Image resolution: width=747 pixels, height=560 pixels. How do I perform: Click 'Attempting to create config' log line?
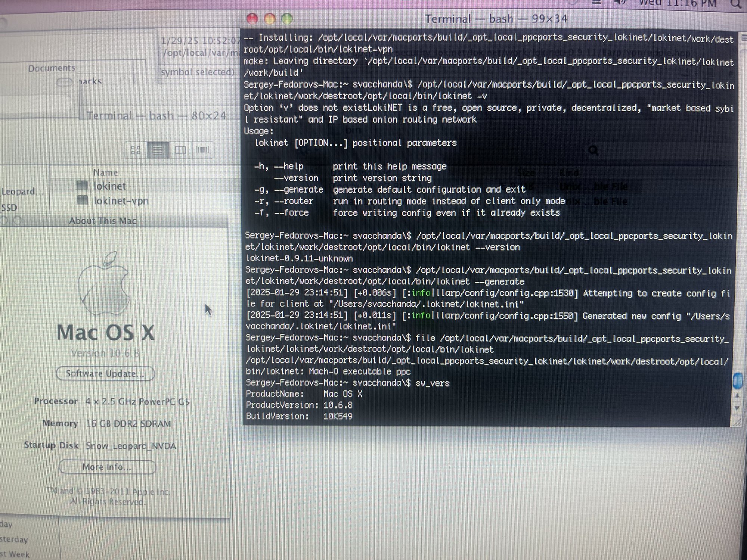tap(488, 298)
